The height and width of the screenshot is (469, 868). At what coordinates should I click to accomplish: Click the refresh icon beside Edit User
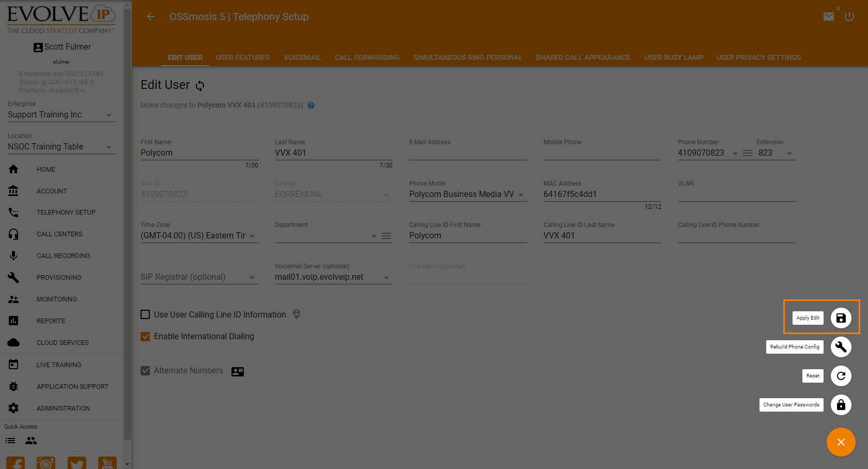200,86
